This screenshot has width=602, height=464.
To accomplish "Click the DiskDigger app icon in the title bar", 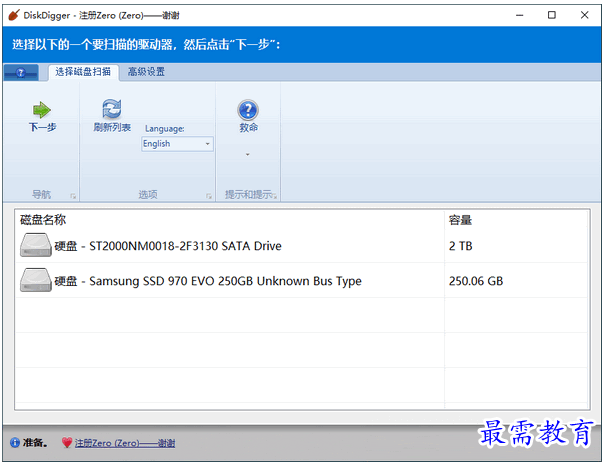I will point(14,15).
